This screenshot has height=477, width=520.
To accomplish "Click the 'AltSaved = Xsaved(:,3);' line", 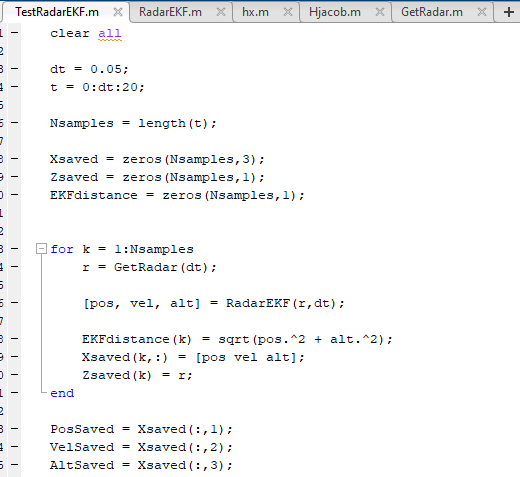I will pyautogui.click(x=141, y=465).
